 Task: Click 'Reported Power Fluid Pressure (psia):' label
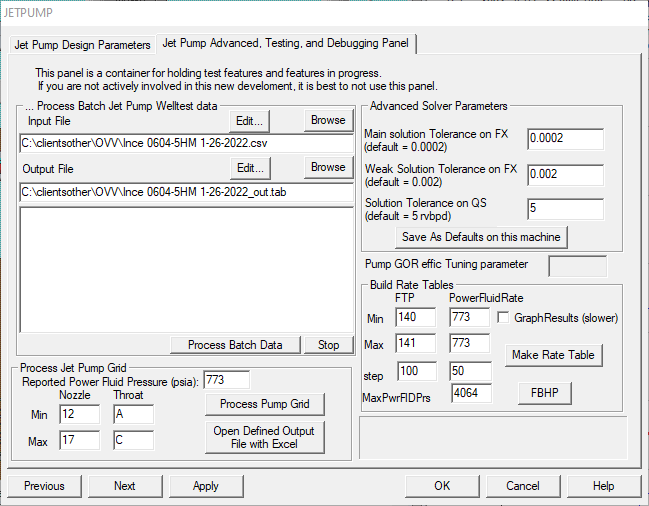(111, 381)
